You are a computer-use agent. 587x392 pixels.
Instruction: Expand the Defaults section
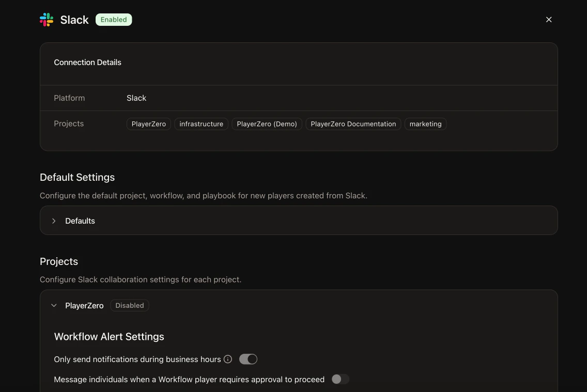[80, 221]
